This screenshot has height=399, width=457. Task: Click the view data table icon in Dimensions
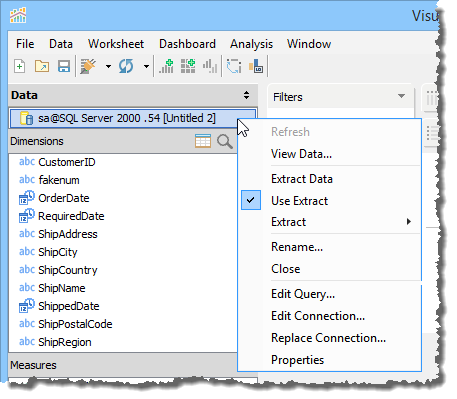203,141
